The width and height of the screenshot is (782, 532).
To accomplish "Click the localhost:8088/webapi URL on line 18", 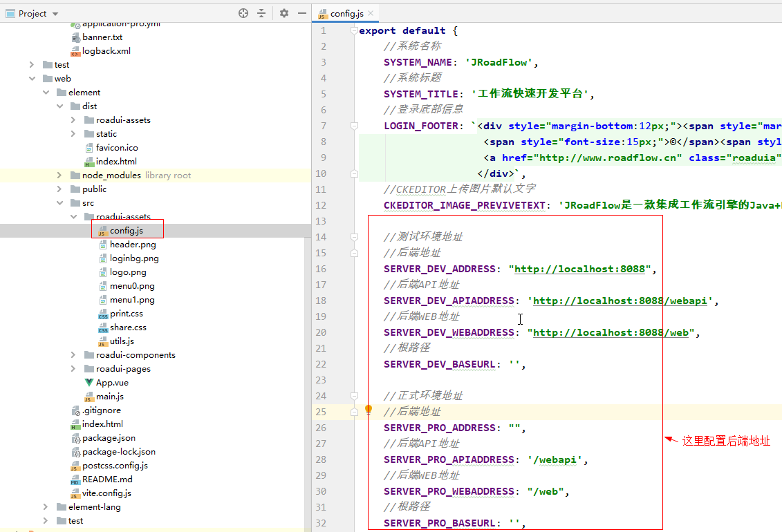I will 620,301.
